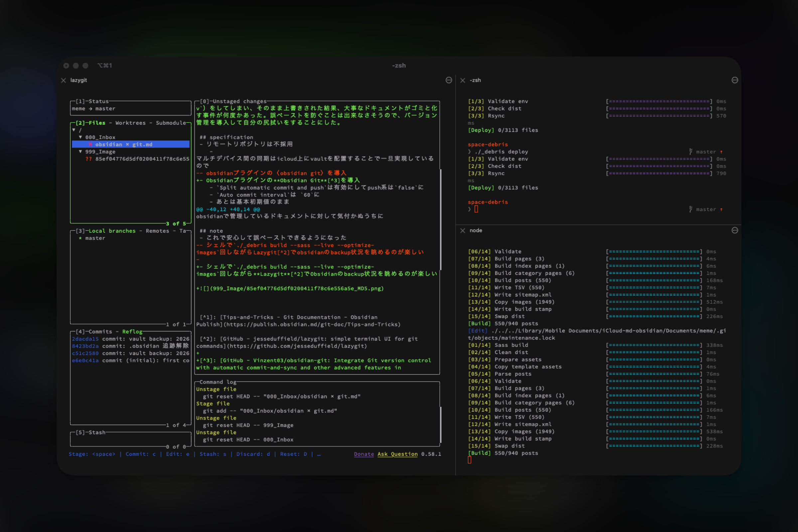Click the Donate link
The width and height of the screenshot is (798, 532).
364,454
